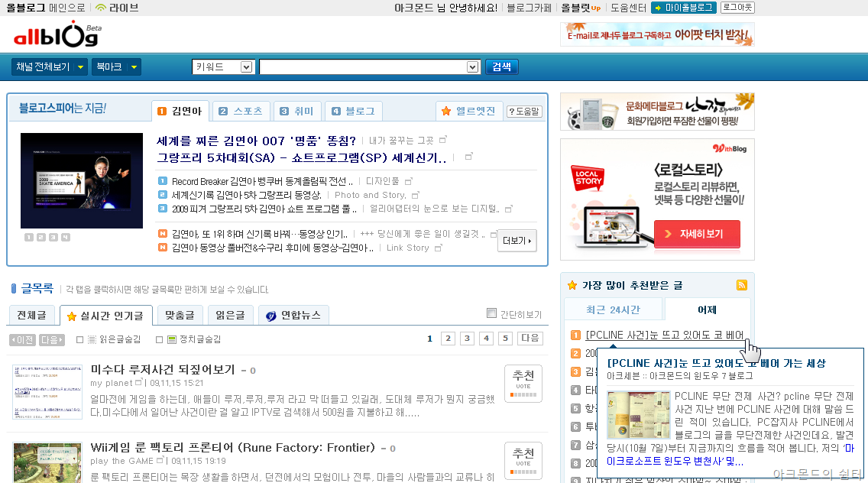Viewport: 868px width, 483px height.
Task: Click the 자세히 보기 red button
Action: click(x=697, y=234)
